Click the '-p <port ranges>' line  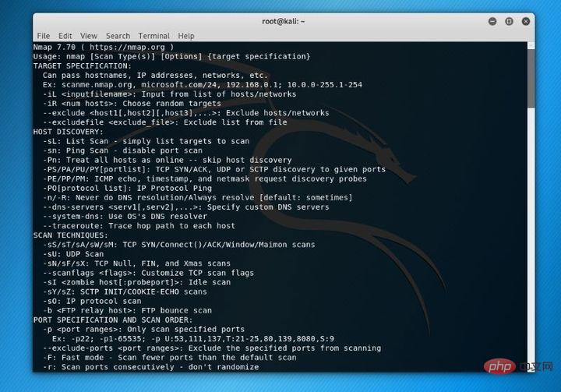point(144,329)
